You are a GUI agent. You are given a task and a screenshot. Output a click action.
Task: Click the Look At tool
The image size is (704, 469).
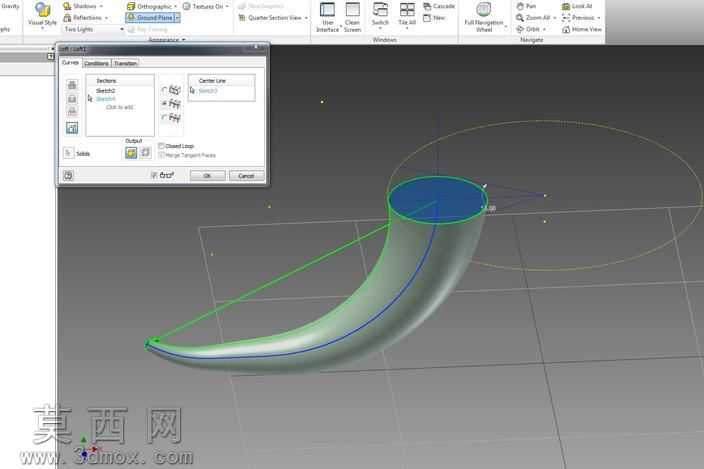pos(577,6)
